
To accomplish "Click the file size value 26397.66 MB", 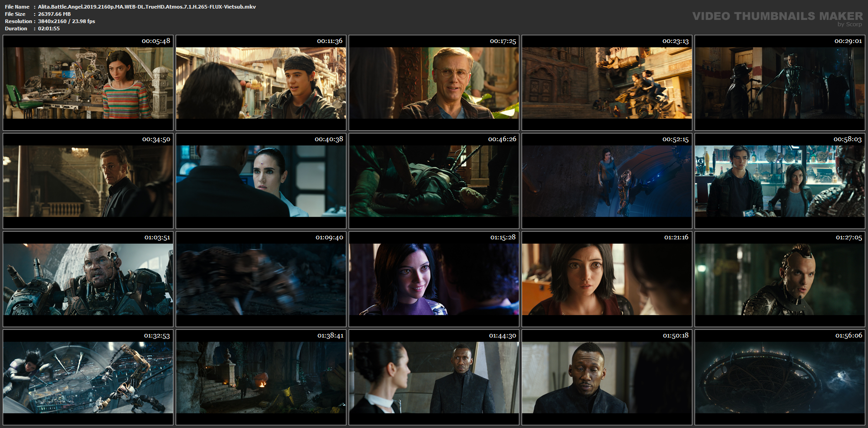I will (x=54, y=14).
